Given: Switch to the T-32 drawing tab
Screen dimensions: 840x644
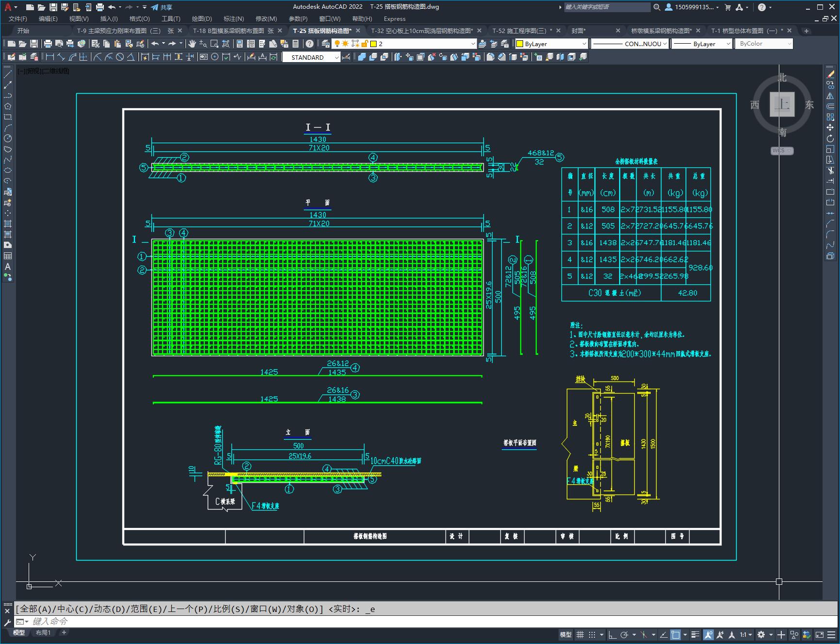Looking at the screenshot, I should [x=421, y=31].
